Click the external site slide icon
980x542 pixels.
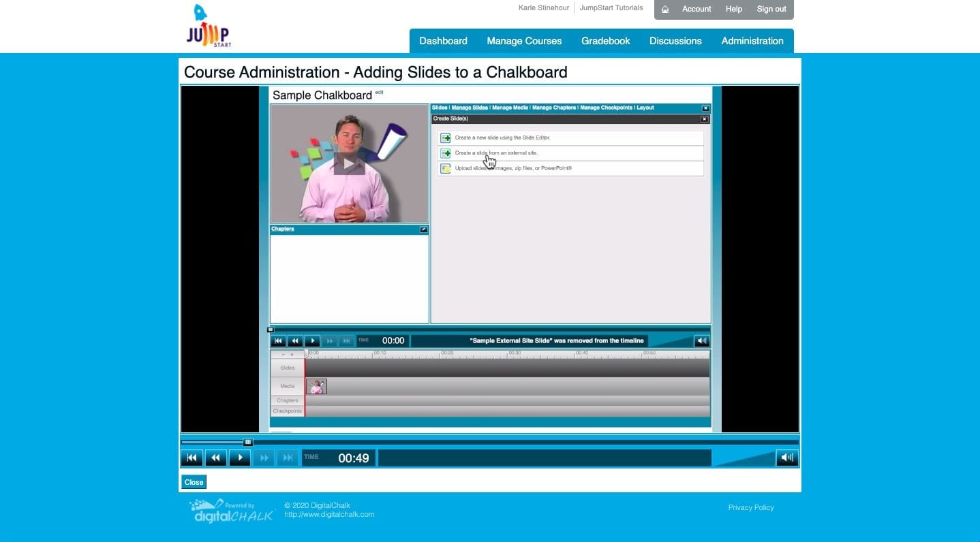446,153
